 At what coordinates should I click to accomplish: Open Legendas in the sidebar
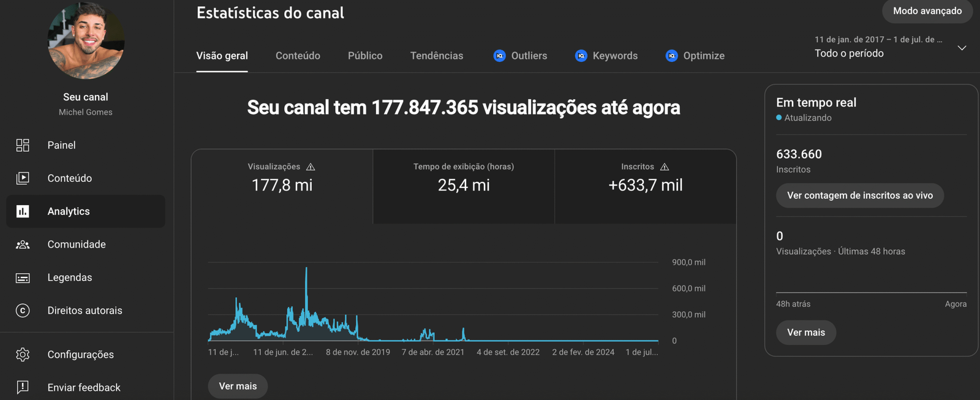(x=86, y=277)
